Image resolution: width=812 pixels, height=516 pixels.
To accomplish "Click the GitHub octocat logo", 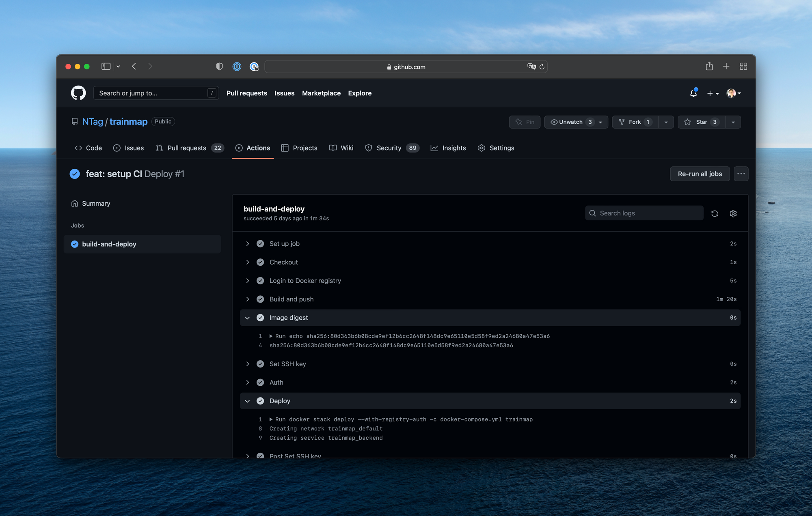I will tap(78, 93).
